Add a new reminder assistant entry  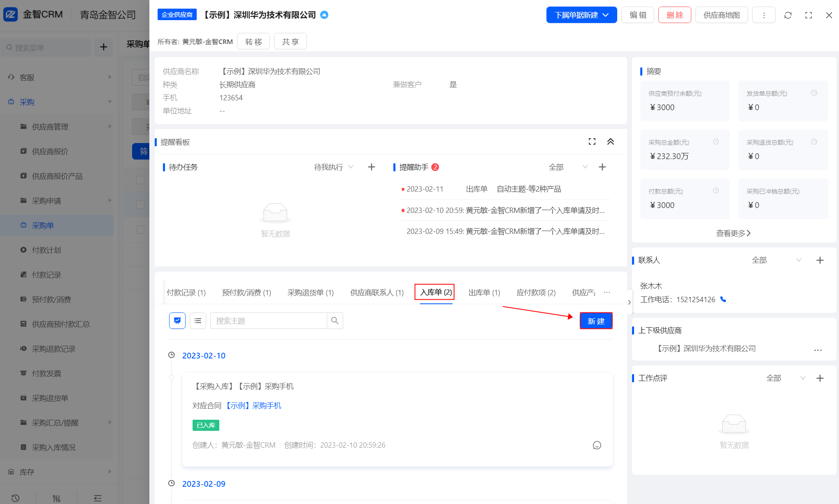point(602,167)
